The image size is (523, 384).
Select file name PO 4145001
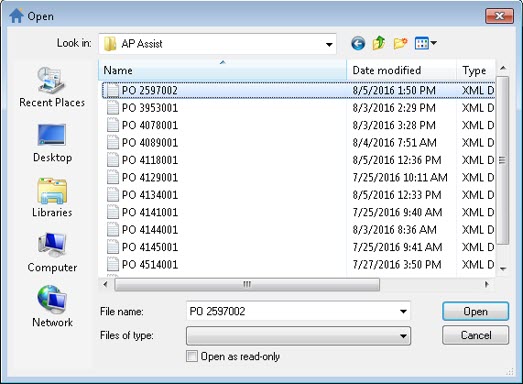[x=150, y=247]
